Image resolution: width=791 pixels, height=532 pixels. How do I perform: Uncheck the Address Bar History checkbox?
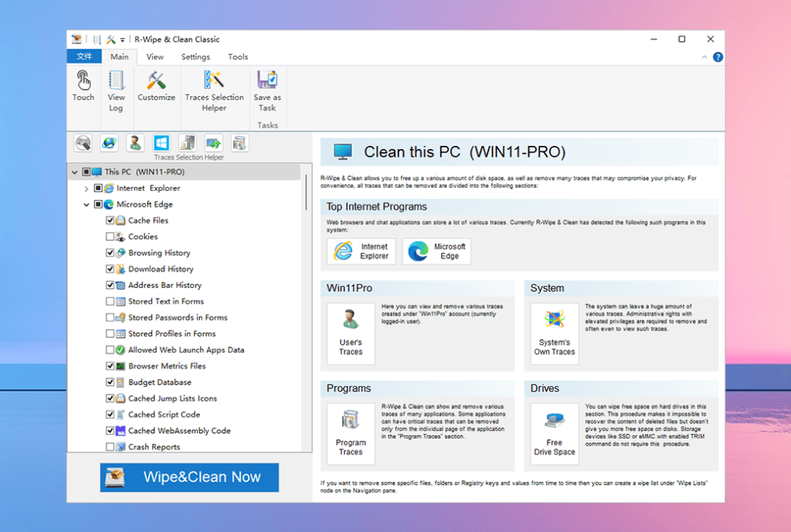click(110, 285)
